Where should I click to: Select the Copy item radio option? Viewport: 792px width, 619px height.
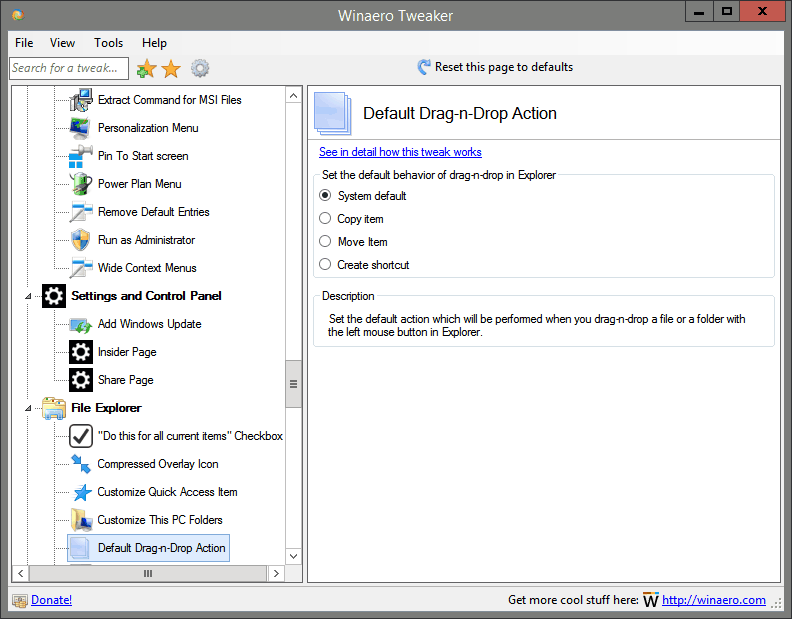pyautogui.click(x=325, y=218)
